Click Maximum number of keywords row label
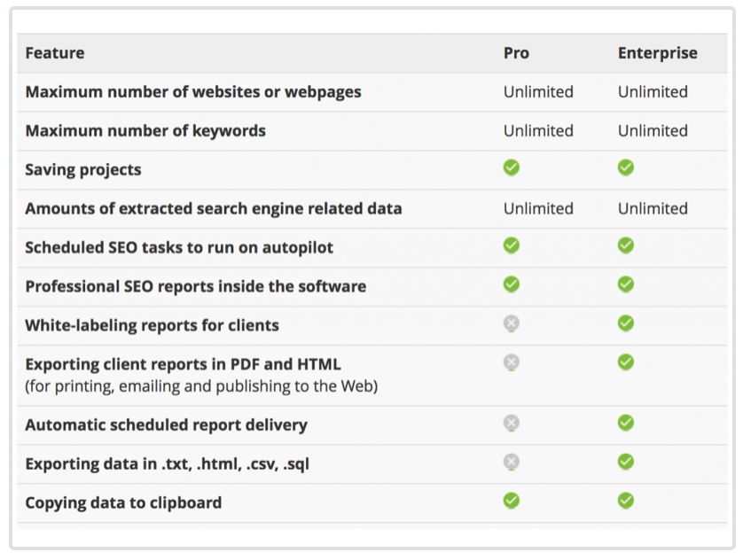The height and width of the screenshot is (560, 743). (x=145, y=131)
